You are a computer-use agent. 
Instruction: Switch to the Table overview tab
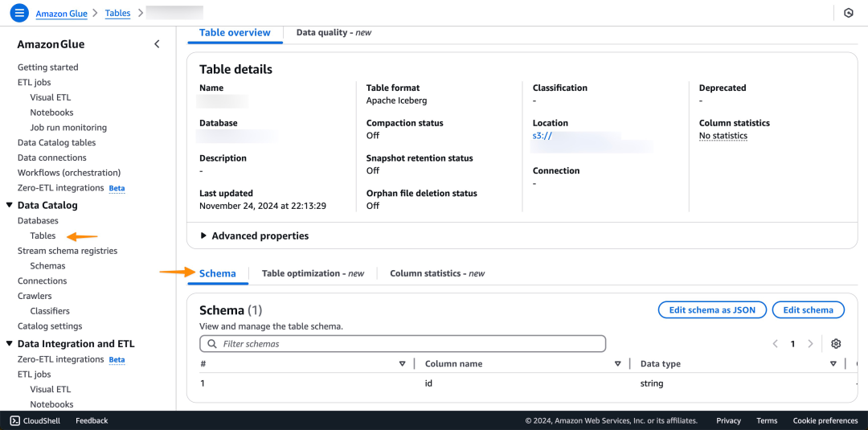235,33
